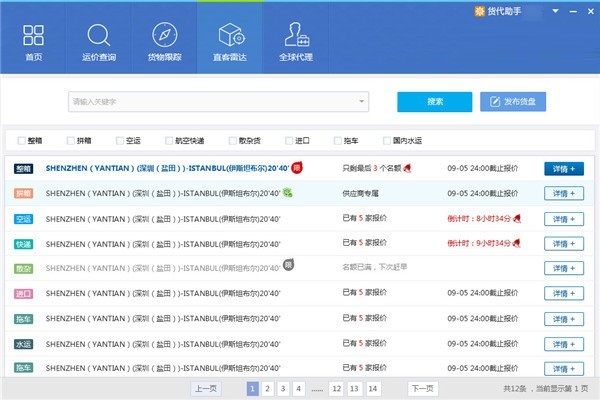Toggle the 拼箱 checkbox filter

tap(71, 141)
